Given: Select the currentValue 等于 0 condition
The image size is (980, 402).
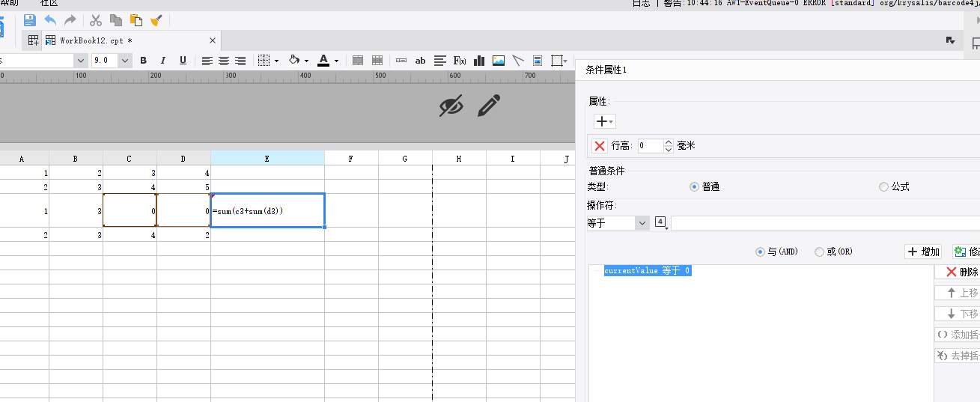Looking at the screenshot, I should point(647,271).
